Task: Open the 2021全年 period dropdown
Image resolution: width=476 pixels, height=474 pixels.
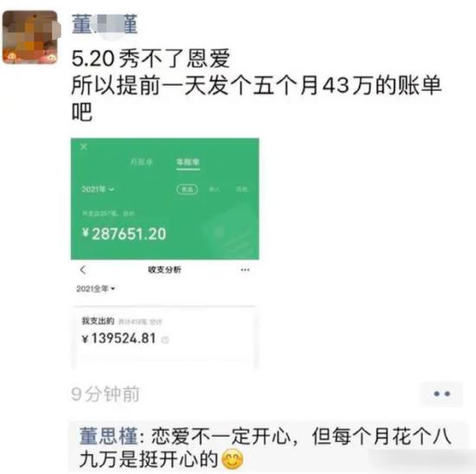Action: click(95, 289)
